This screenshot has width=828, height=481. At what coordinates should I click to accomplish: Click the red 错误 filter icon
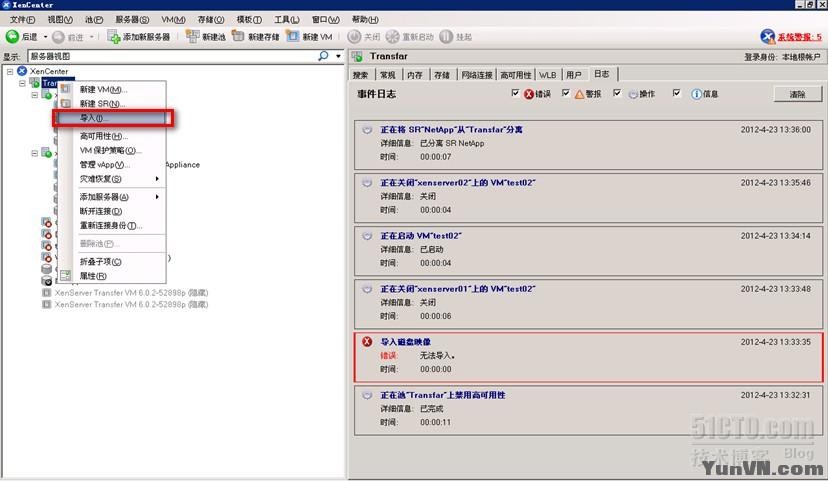(529, 94)
